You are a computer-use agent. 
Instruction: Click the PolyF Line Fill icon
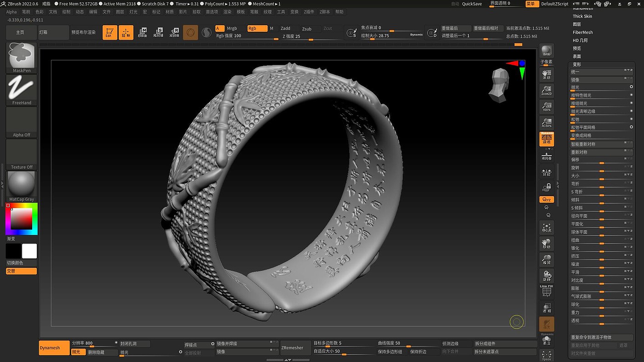tap(546, 291)
